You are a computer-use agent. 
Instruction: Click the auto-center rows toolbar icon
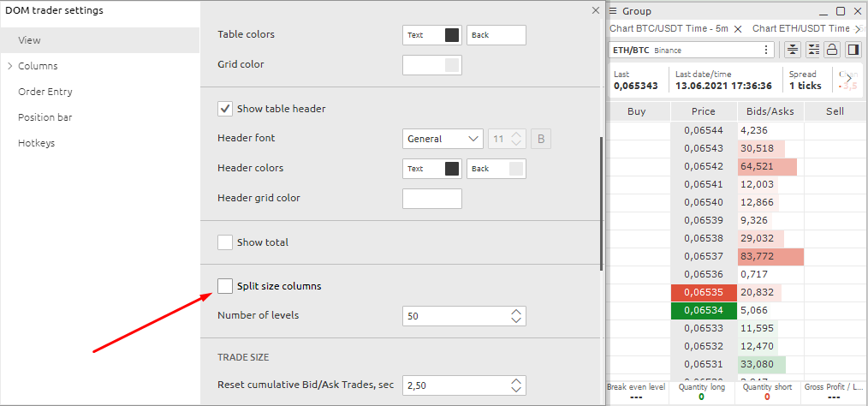click(813, 50)
